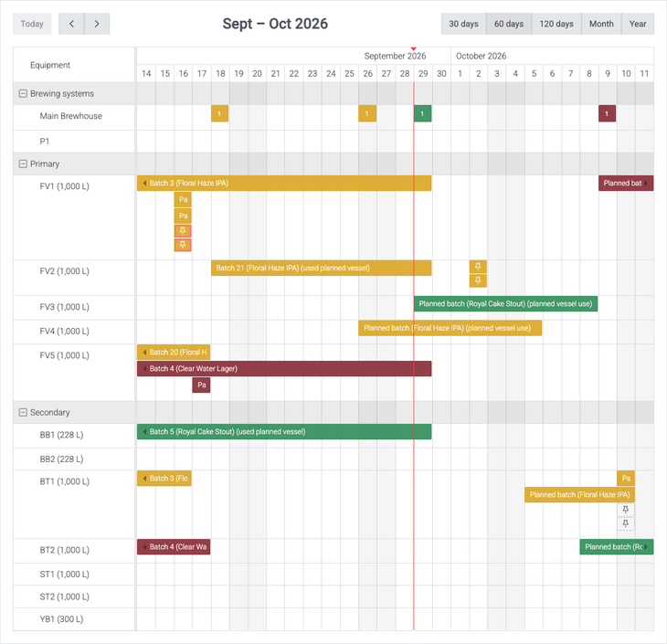Open Batch 4 (Clear Wa bar in BT2
The width and height of the screenshot is (667, 644).
174,547
